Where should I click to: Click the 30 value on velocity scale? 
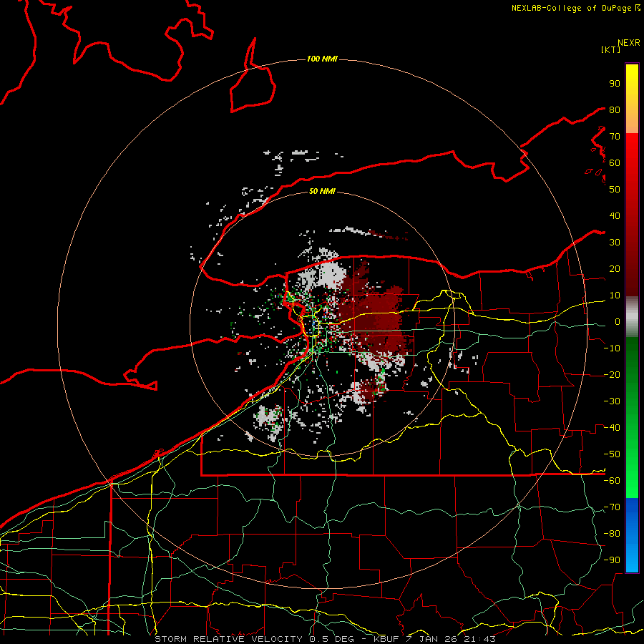tap(615, 243)
